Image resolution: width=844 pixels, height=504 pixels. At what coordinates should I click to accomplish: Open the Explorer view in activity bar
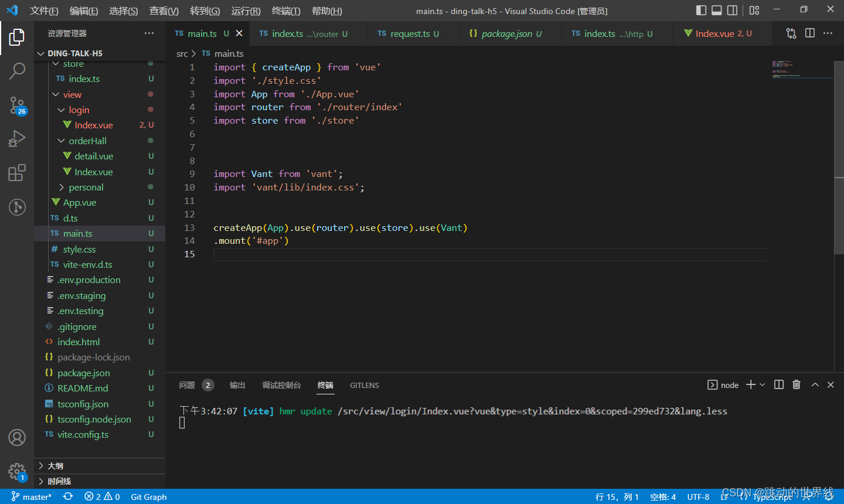pyautogui.click(x=17, y=37)
